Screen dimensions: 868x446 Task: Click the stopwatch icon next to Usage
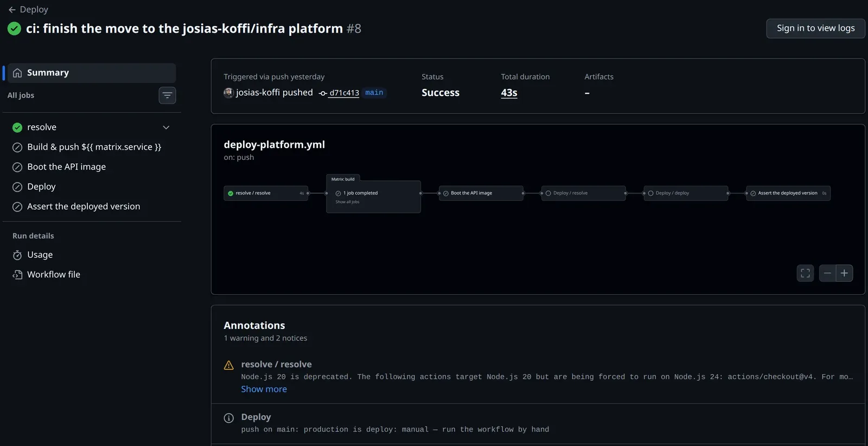17,255
